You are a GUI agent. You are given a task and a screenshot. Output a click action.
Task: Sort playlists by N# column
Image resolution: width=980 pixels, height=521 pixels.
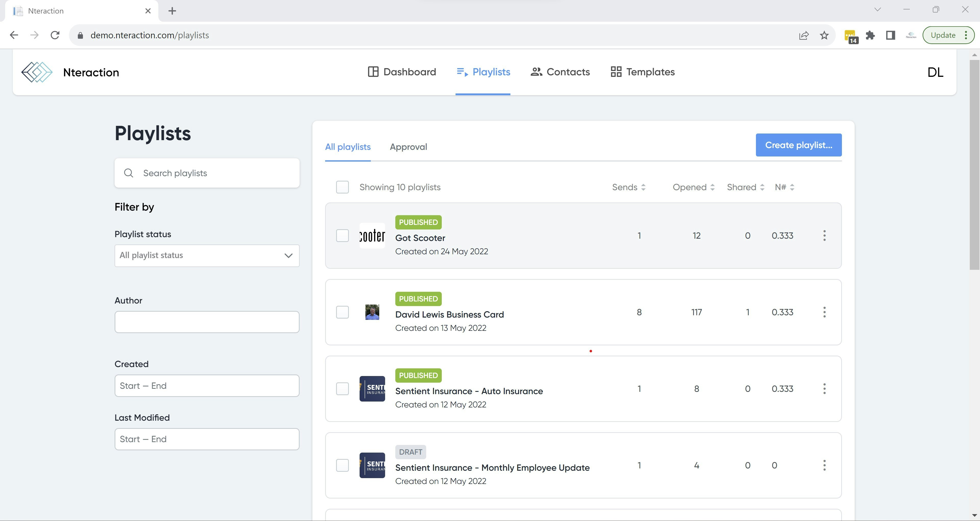pyautogui.click(x=785, y=187)
